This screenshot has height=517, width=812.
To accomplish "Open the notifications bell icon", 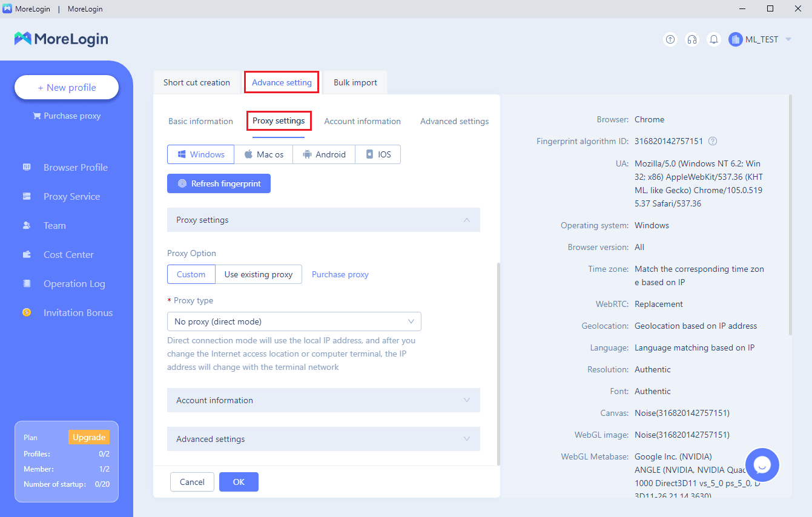I will 714,39.
